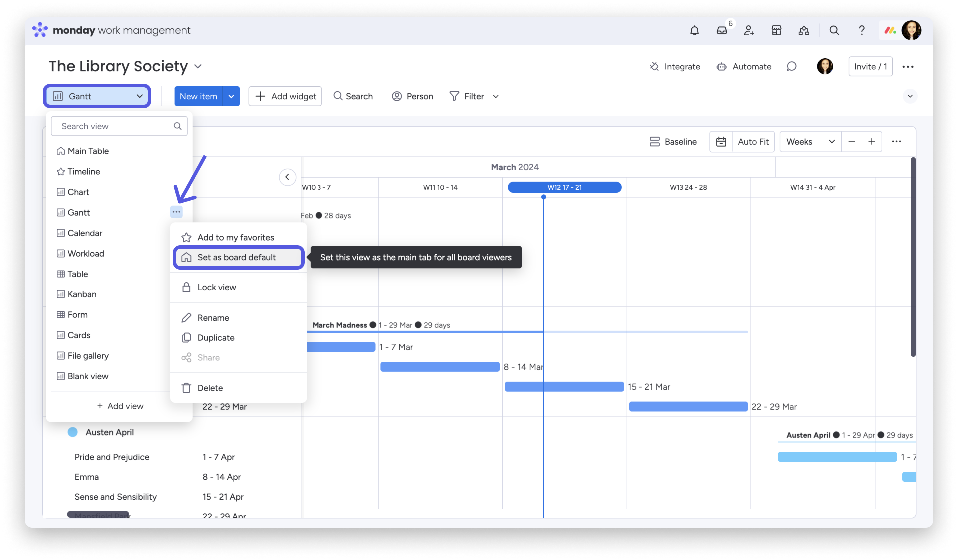Click the Add view button
The height and width of the screenshot is (560, 958).
[120, 406]
